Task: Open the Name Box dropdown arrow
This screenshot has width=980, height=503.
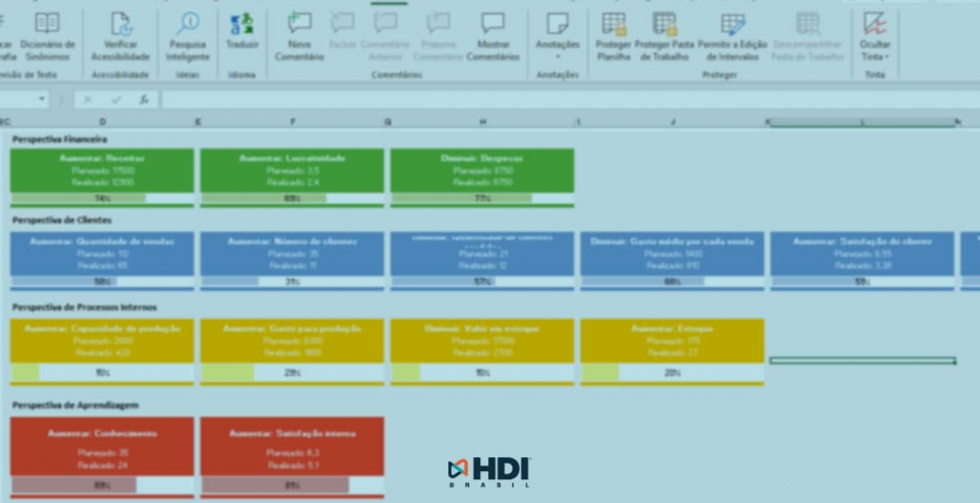Action: 41,100
